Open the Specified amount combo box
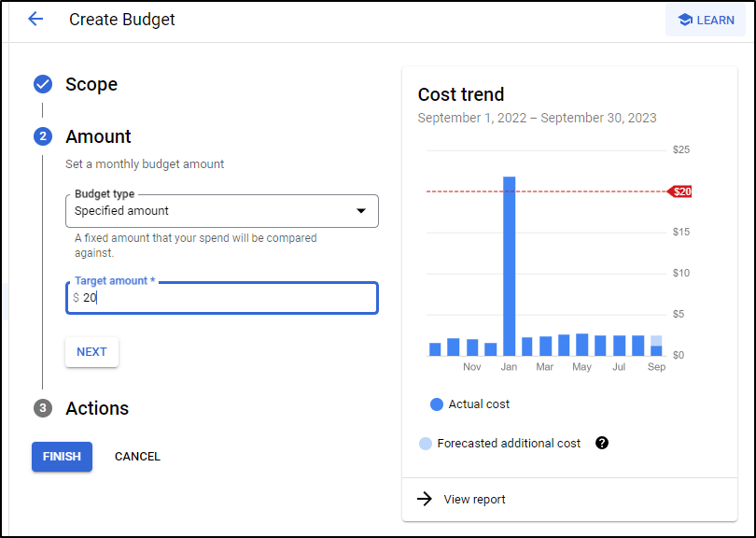 [222, 211]
